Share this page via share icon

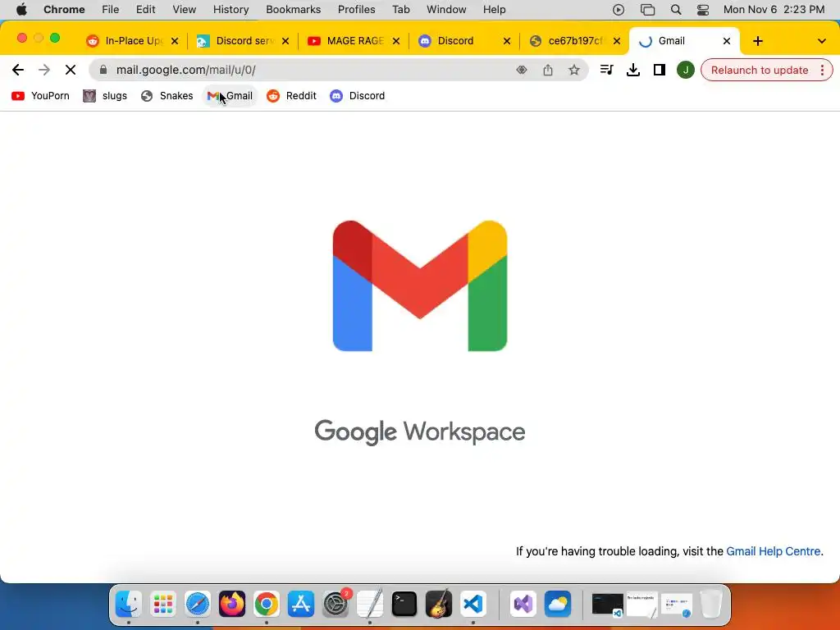coord(547,70)
